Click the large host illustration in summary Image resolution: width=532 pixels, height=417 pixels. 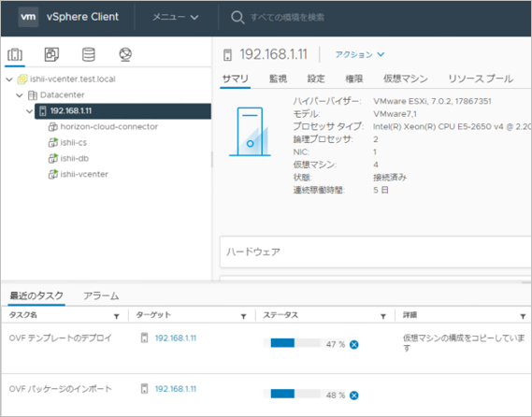250,132
